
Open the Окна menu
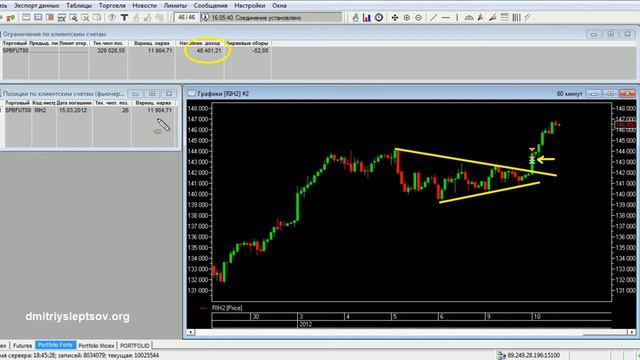[279, 6]
